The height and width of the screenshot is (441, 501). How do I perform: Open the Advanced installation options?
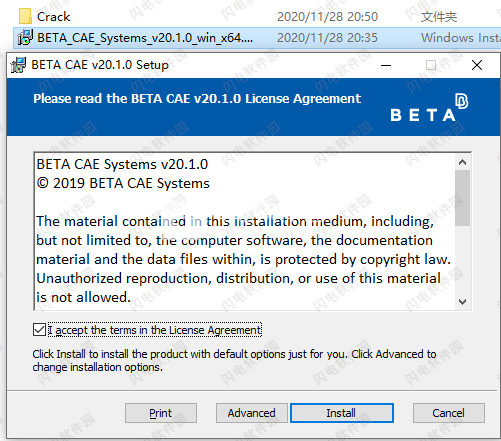252,413
